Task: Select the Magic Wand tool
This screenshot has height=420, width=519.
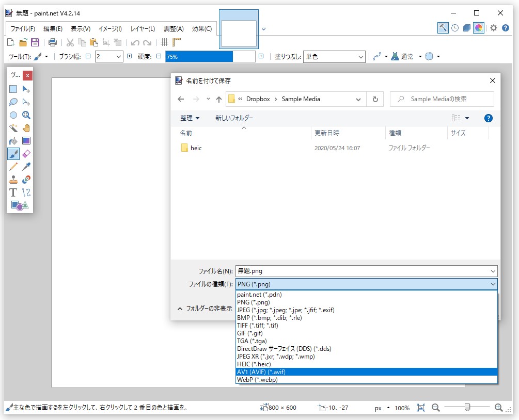Action: coord(13,128)
